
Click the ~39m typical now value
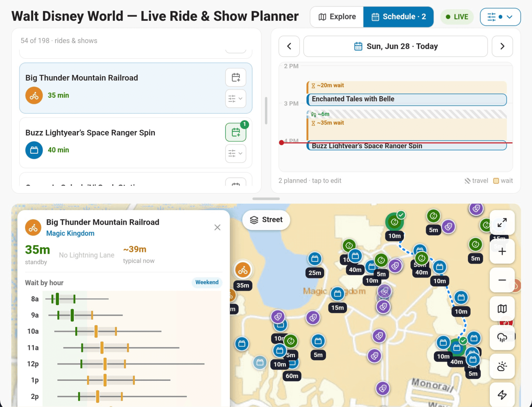[x=135, y=249]
